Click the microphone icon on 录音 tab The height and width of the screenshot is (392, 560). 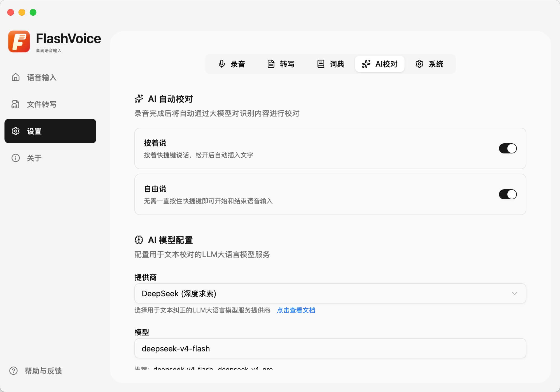(221, 64)
